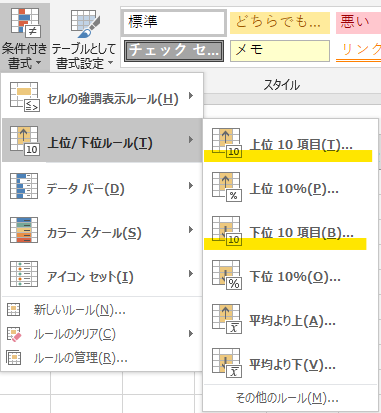Open データ バー(D) menu item
381x413 pixels.
[x=102, y=186]
